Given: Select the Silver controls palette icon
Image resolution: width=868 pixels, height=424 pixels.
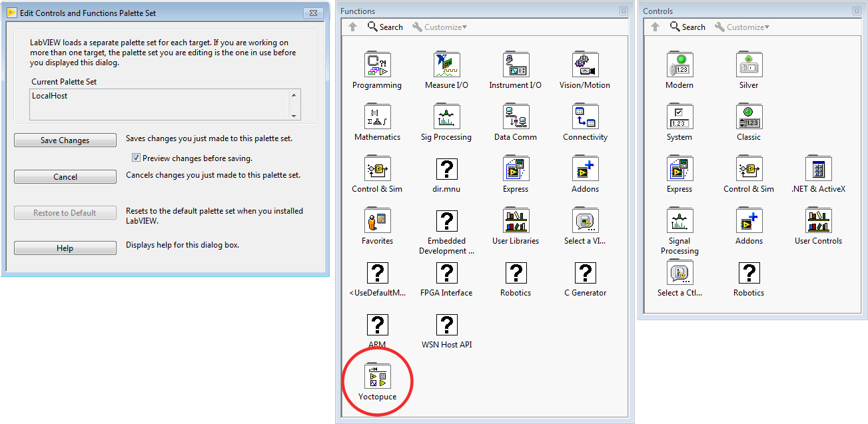Looking at the screenshot, I should 749,65.
